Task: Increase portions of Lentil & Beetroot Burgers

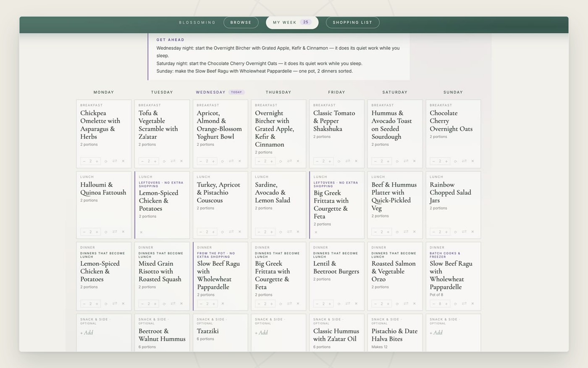Action: [330, 304]
